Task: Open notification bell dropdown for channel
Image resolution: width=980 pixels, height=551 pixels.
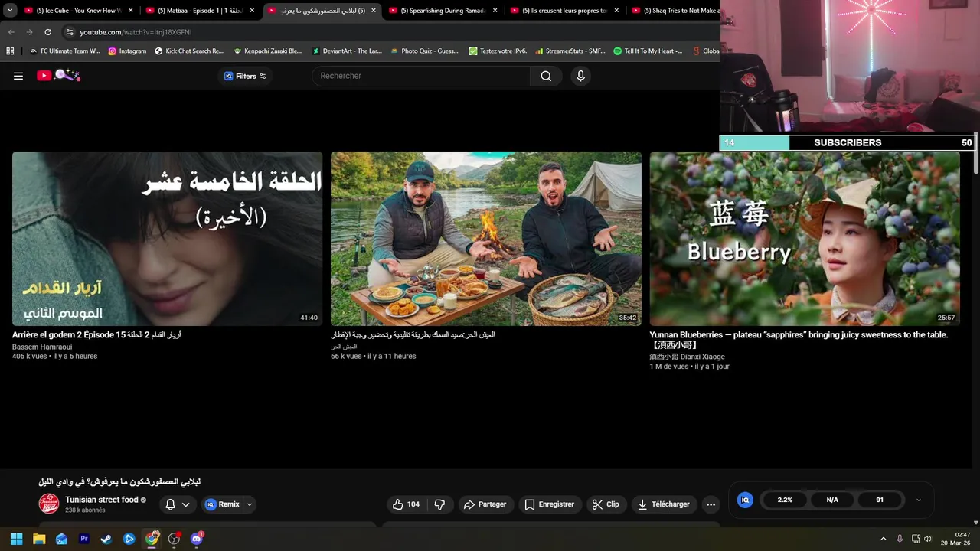Action: click(178, 504)
